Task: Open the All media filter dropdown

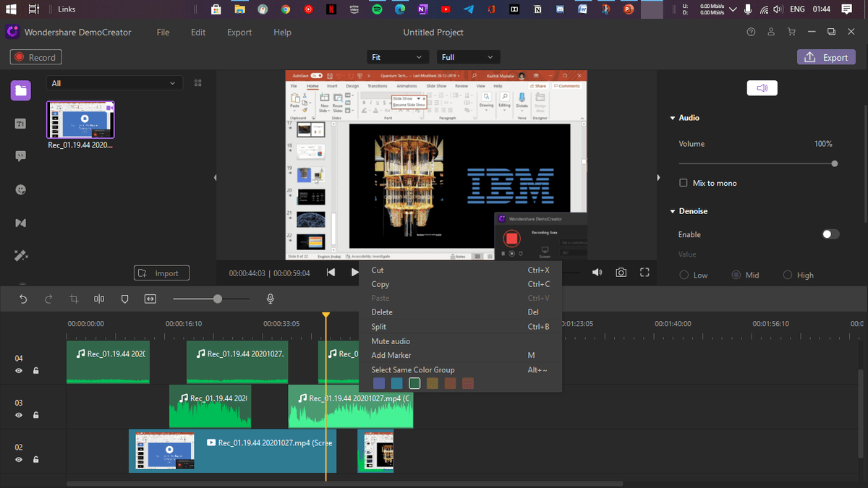Action: (x=114, y=83)
